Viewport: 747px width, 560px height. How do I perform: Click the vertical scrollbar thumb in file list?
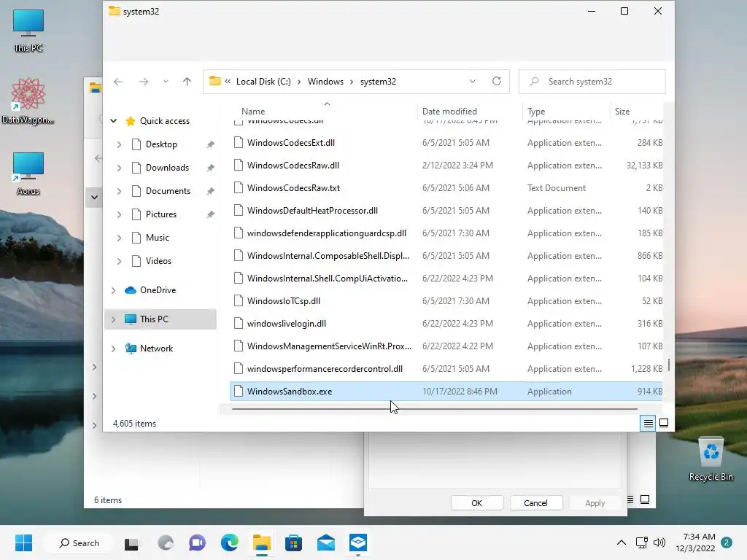669,365
